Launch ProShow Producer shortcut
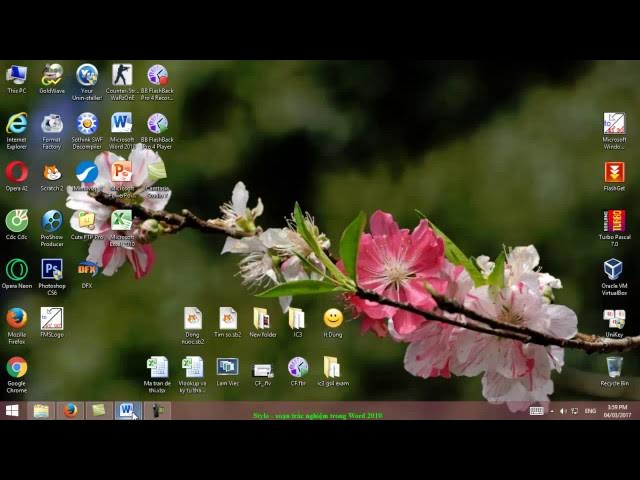The image size is (640, 480). coord(52,228)
